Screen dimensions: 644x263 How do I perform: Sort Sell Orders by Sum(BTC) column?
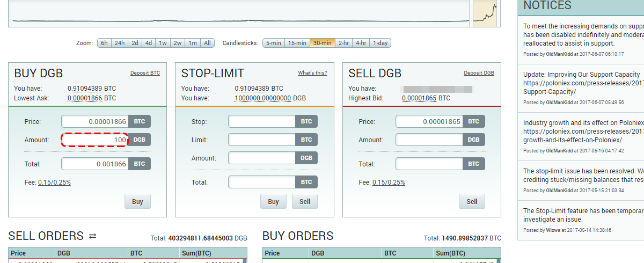point(213,253)
